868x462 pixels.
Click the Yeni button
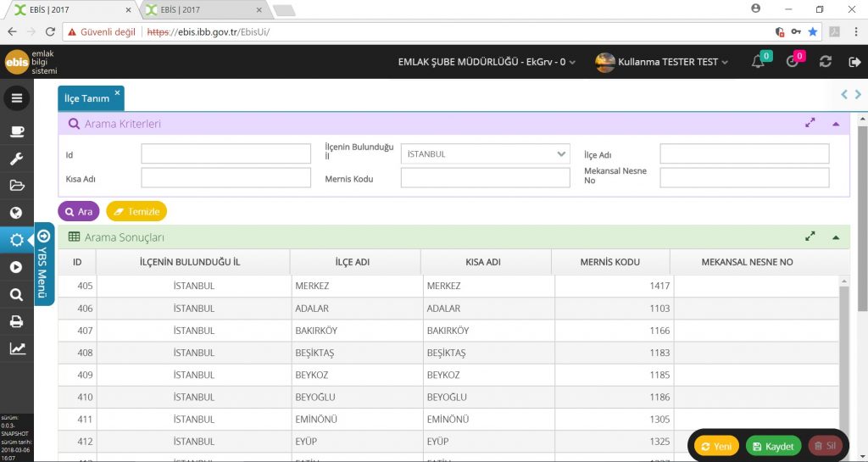[x=716, y=446]
